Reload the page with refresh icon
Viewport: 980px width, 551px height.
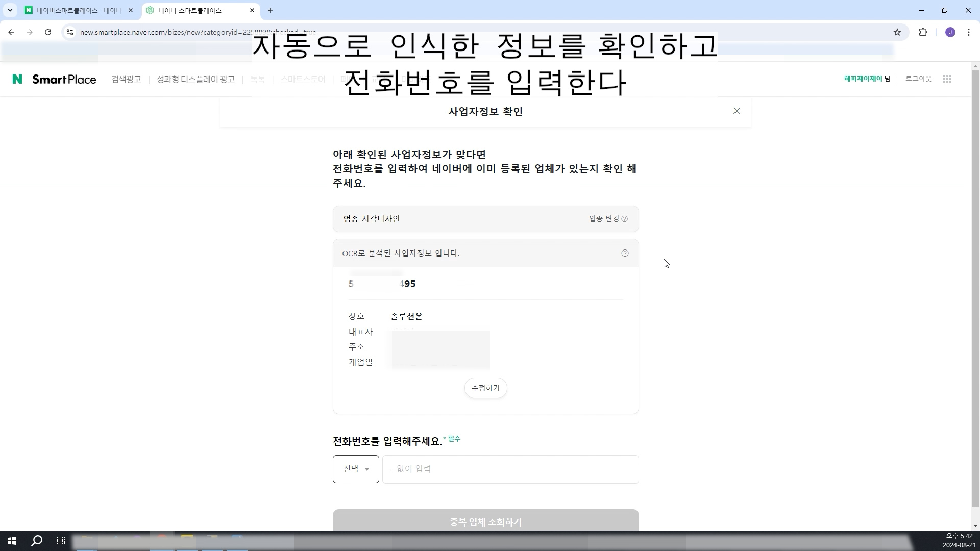point(48,32)
